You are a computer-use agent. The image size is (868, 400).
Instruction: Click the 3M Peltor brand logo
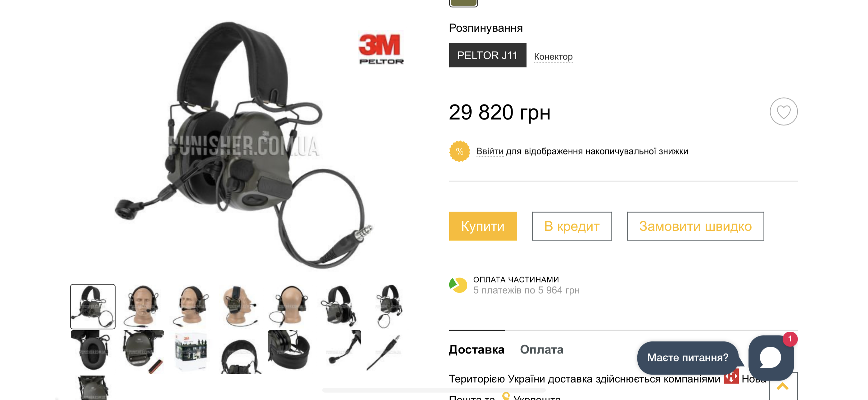click(x=381, y=48)
